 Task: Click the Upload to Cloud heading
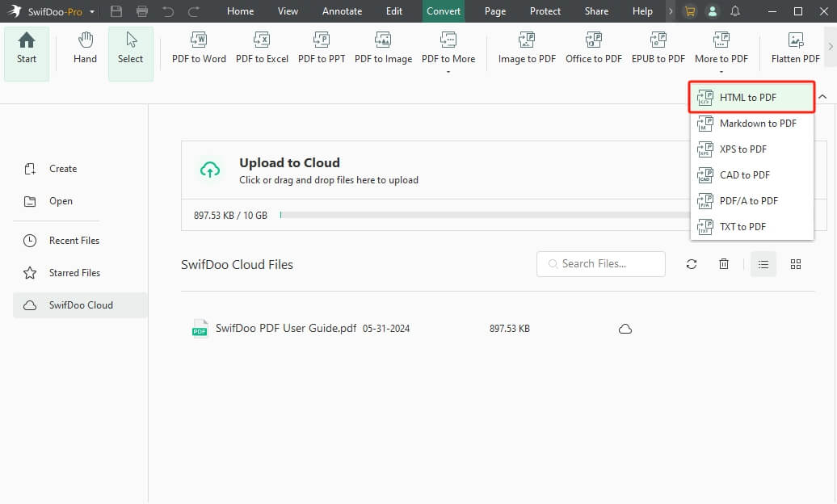[289, 163]
